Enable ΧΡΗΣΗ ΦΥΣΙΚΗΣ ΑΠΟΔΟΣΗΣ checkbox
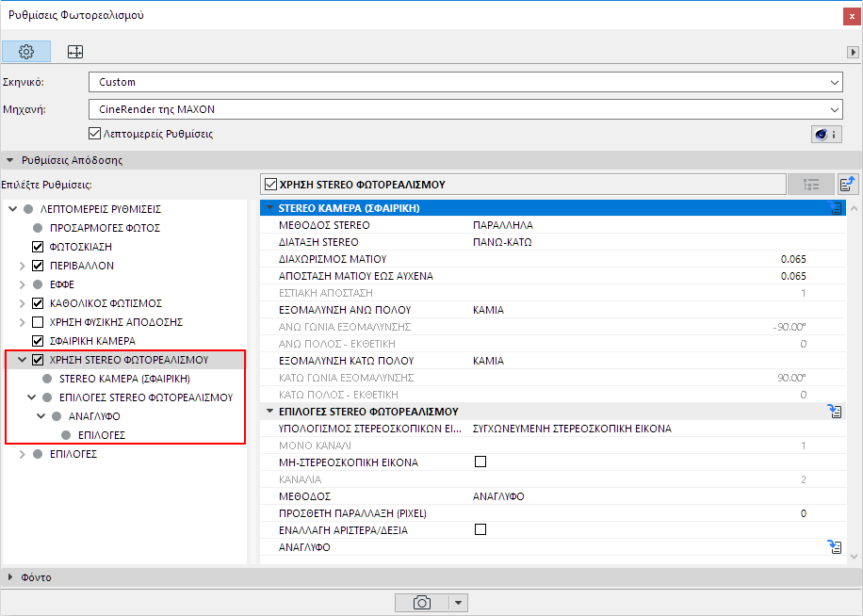The height and width of the screenshot is (616, 863). (x=38, y=322)
